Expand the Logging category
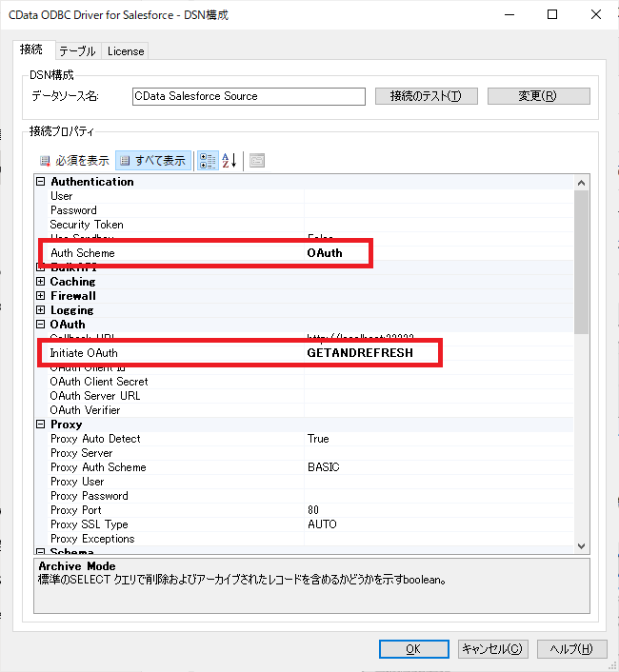 click(41, 310)
